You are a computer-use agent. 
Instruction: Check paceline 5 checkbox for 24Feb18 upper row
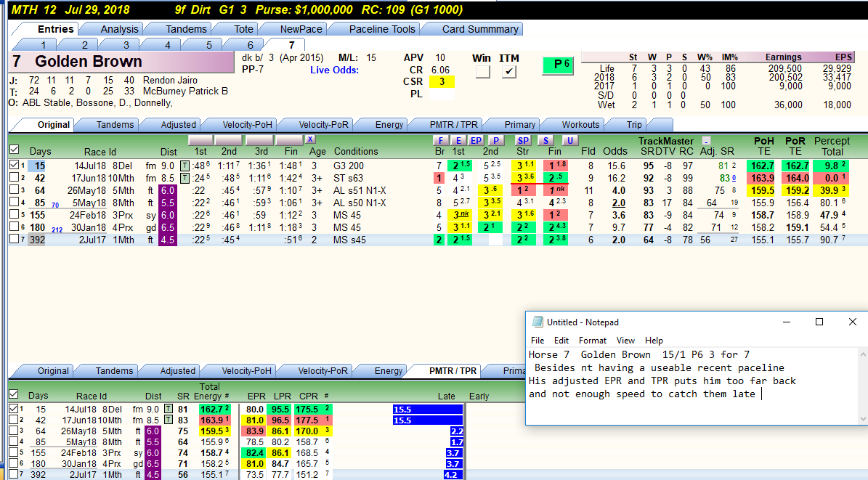pyautogui.click(x=15, y=215)
